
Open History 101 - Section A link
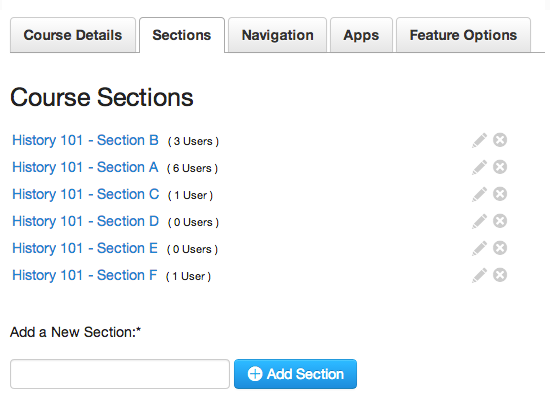(x=85, y=167)
